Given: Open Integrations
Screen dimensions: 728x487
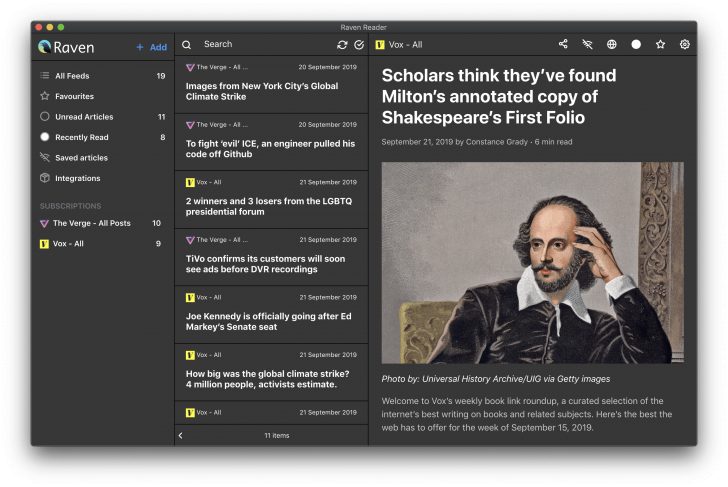Looking at the screenshot, I should (x=102, y=178).
